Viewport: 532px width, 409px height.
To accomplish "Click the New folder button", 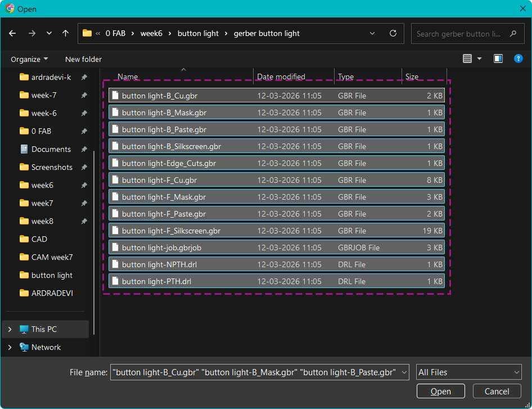I will coord(83,59).
